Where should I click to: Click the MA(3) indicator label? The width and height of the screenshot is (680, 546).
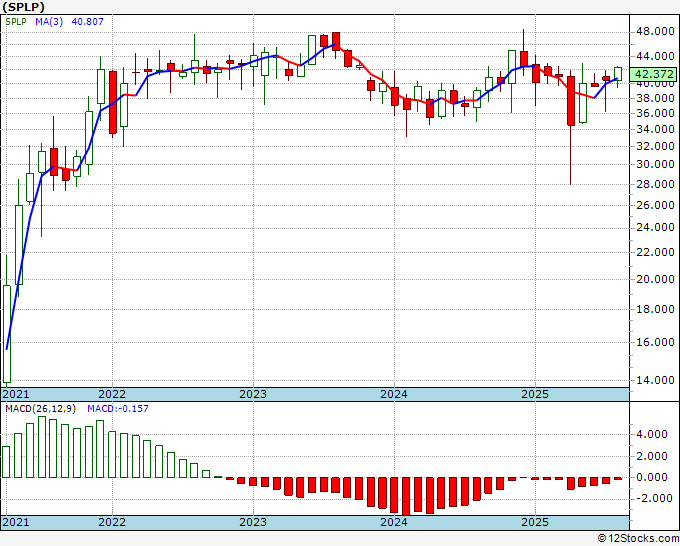pos(49,21)
